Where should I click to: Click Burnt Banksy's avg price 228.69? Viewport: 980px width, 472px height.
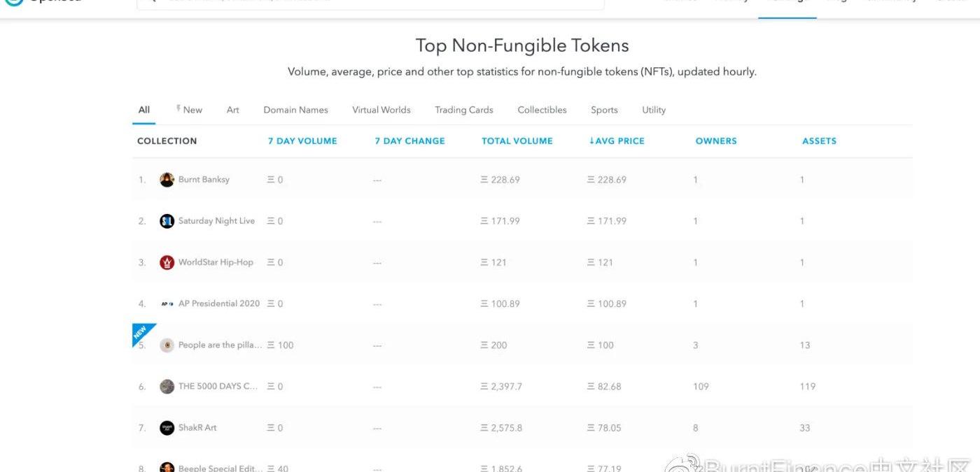click(607, 180)
